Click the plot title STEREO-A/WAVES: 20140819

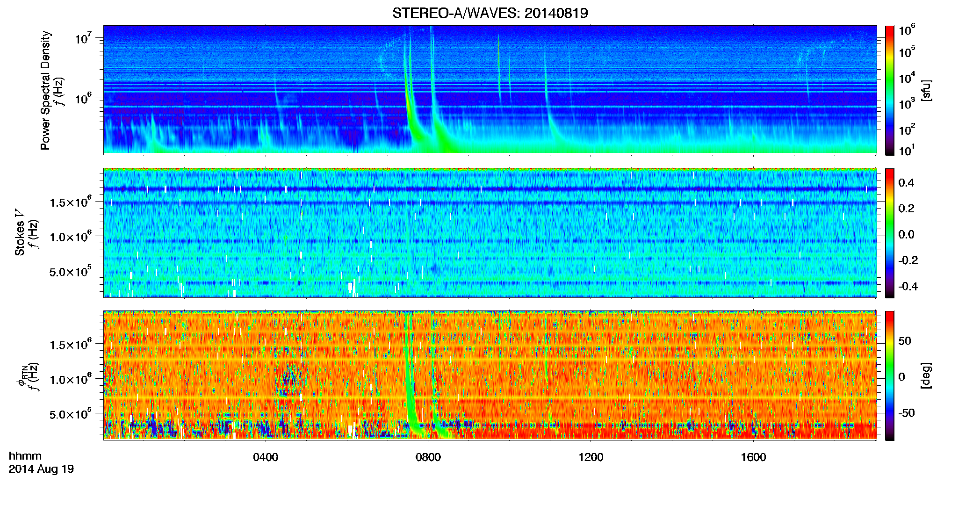tap(490, 13)
